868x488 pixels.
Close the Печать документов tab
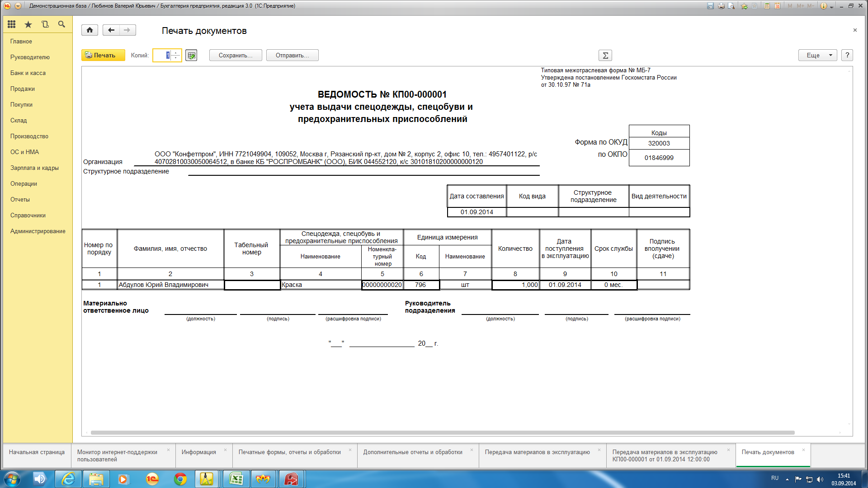click(x=803, y=450)
